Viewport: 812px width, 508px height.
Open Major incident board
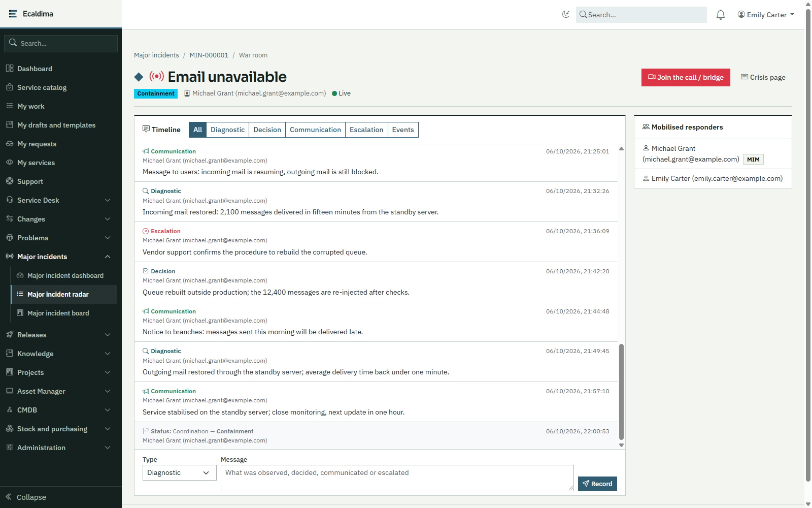(64, 313)
